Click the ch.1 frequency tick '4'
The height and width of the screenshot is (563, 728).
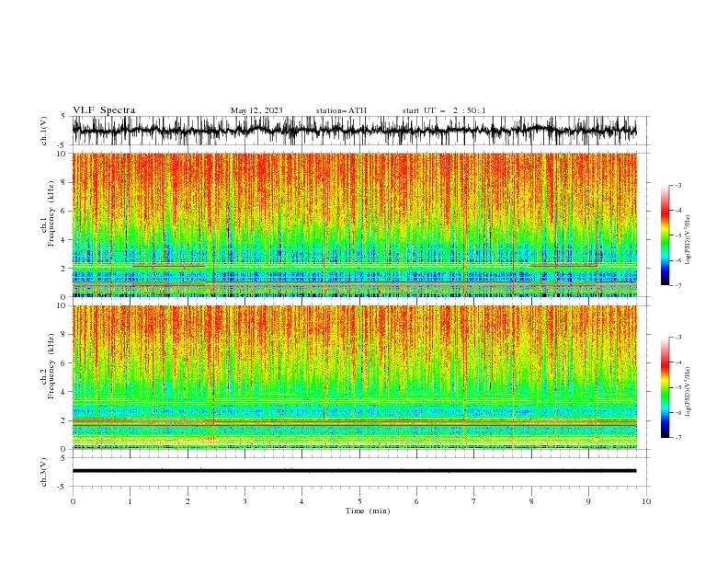(64, 240)
